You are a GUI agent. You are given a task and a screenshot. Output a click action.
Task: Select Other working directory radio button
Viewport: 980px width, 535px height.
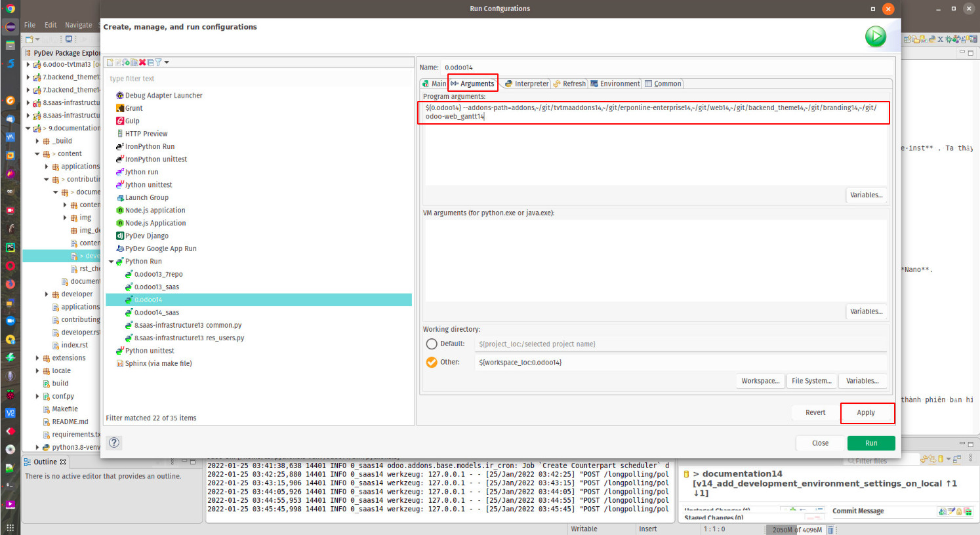432,363
